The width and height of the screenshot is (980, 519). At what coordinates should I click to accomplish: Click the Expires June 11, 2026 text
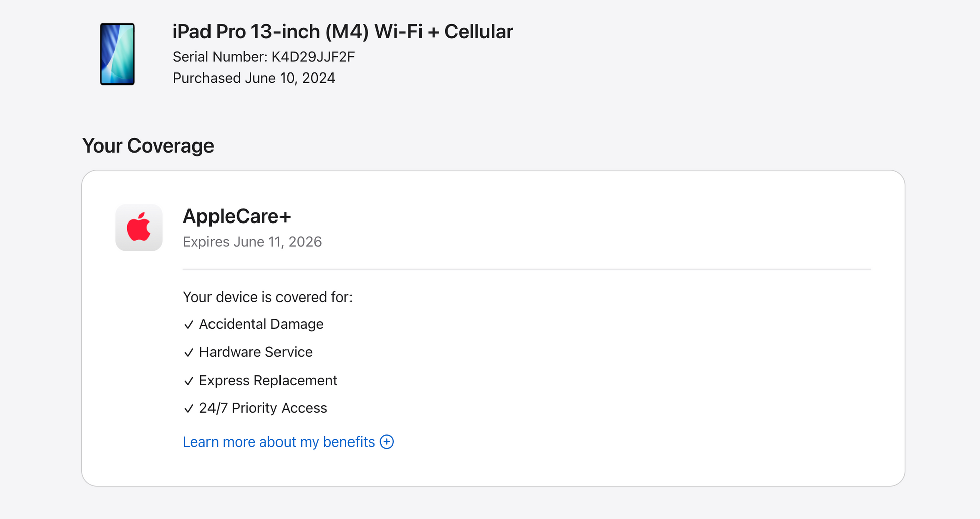(x=252, y=242)
